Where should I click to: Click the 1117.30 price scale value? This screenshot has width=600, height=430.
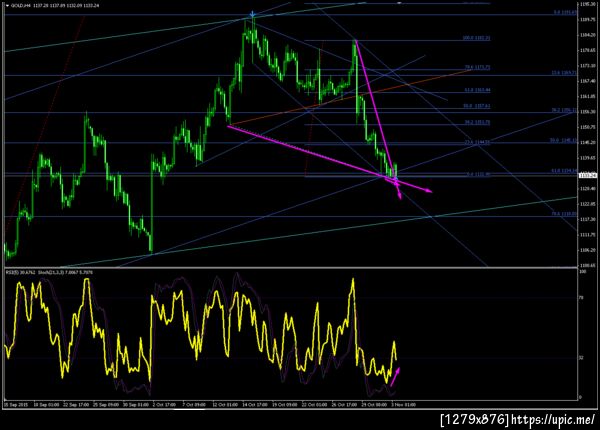[588, 220]
